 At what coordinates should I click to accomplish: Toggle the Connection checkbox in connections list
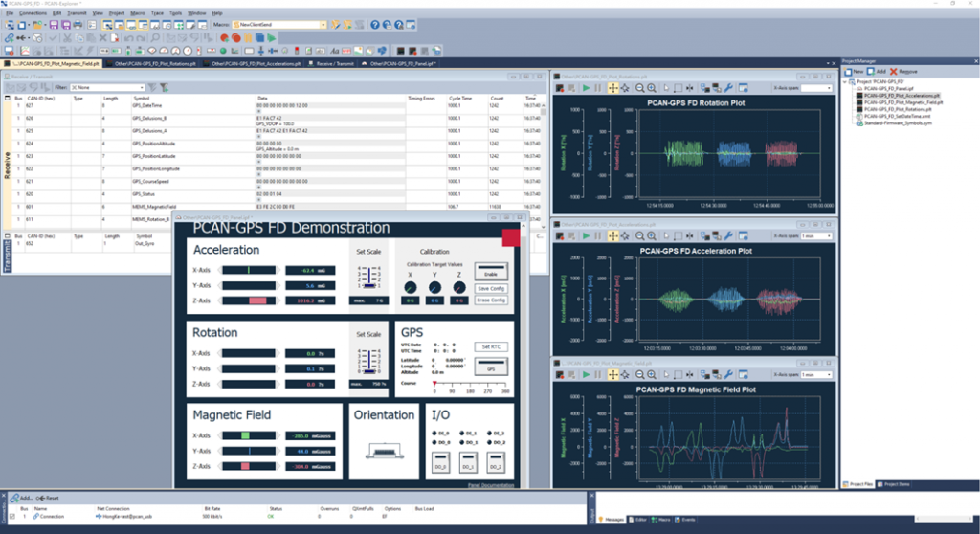pyautogui.click(x=11, y=517)
